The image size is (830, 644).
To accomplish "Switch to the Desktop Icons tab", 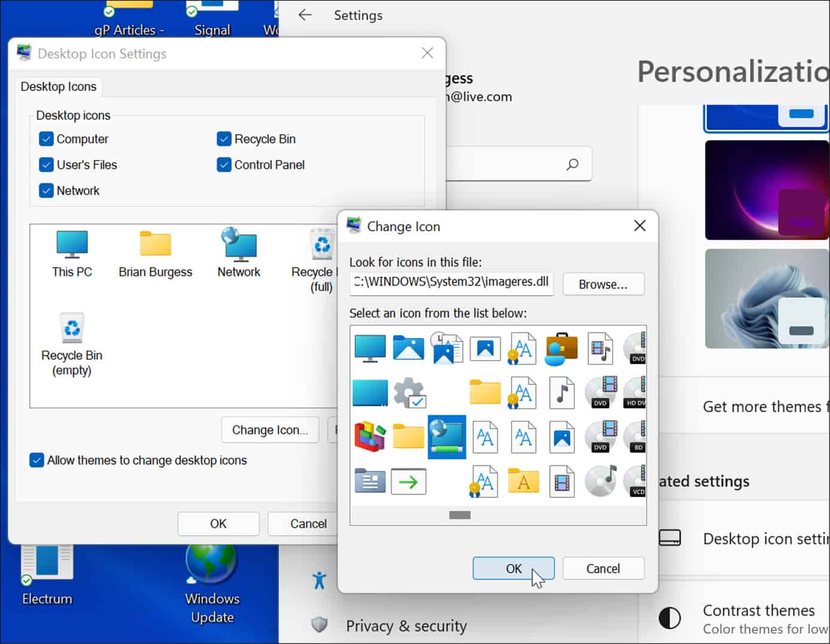I will pos(58,86).
